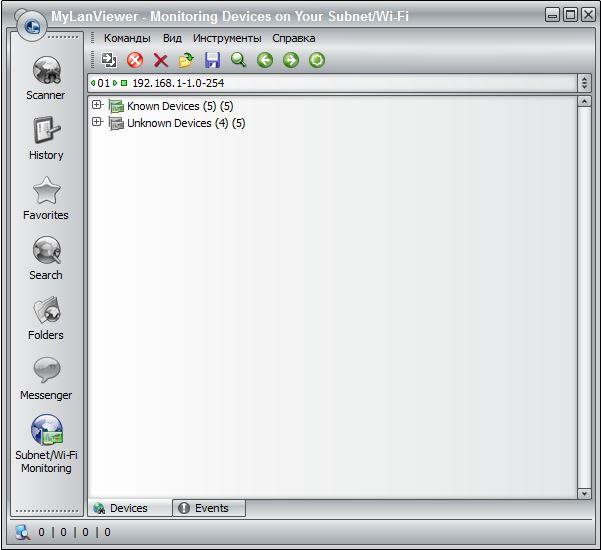Image resolution: width=601 pixels, height=550 pixels.
Task: Click the next subnet small green arrow
Action: 115,83
